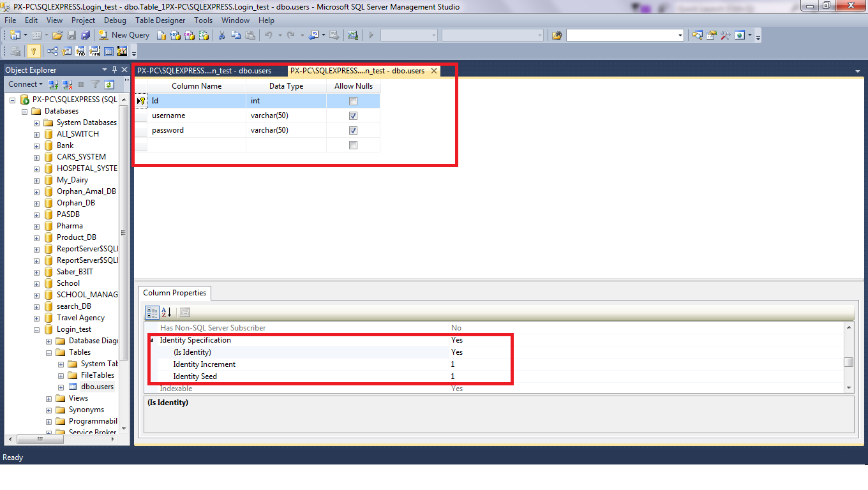Click the Database Engine Query icon
This screenshot has width=868, height=490.
(161, 35)
